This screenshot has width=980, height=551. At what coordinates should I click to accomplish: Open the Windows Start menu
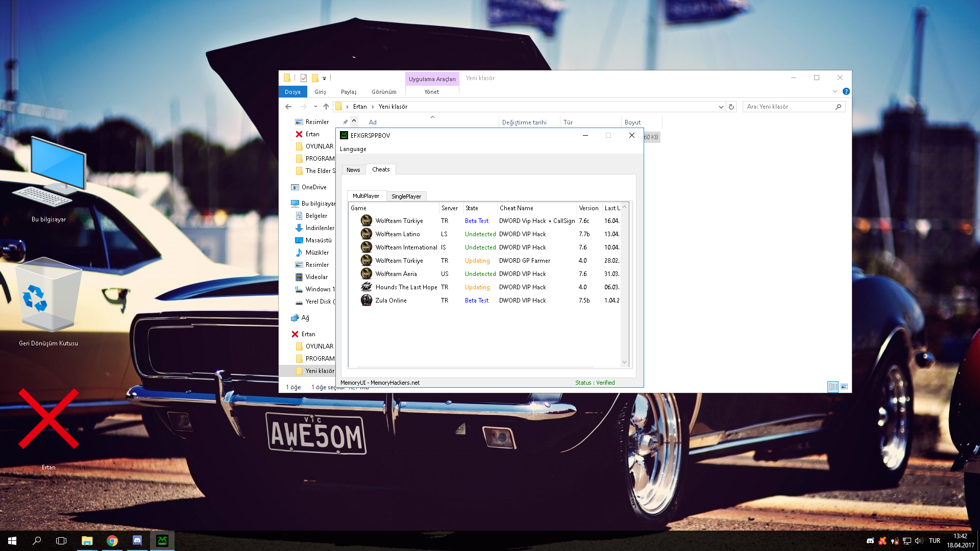tap(12, 541)
